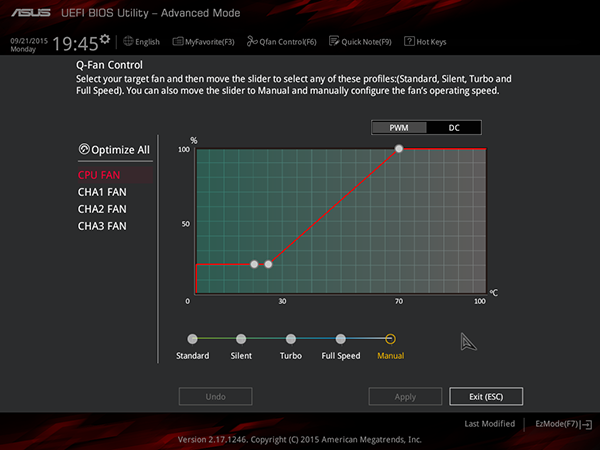Select CHA1 FAN
The width and height of the screenshot is (600, 450).
click(x=102, y=192)
